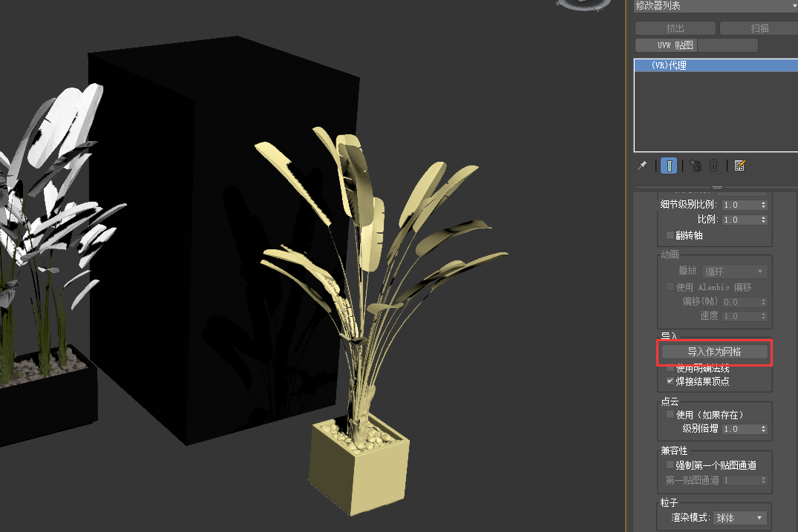Tick 强制第一个贴图通道 checkbox

click(670, 465)
